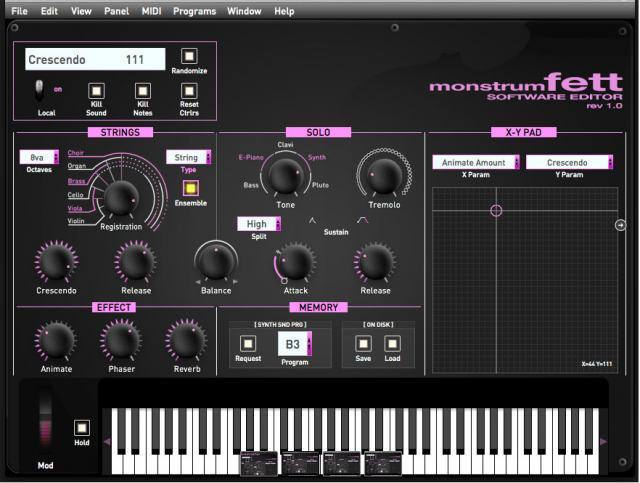
Task: Open the Crescendo Y Param dropdown
Action: [x=569, y=162]
